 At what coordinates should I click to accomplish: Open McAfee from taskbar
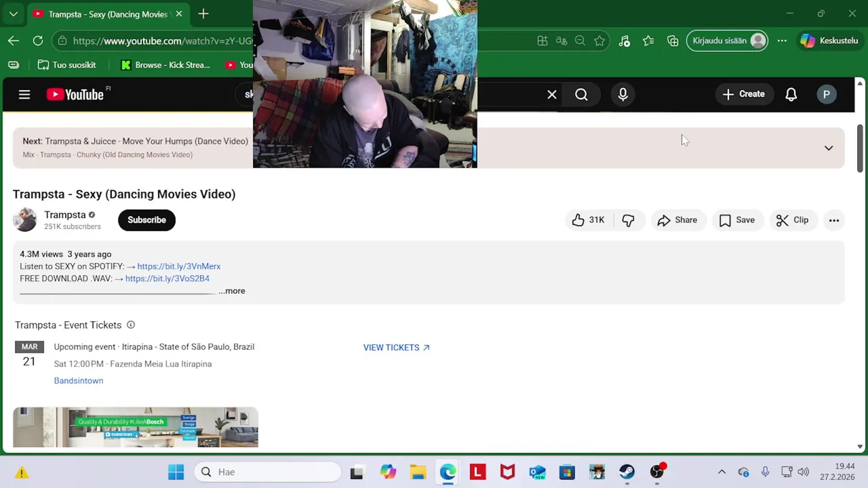pyautogui.click(x=507, y=472)
